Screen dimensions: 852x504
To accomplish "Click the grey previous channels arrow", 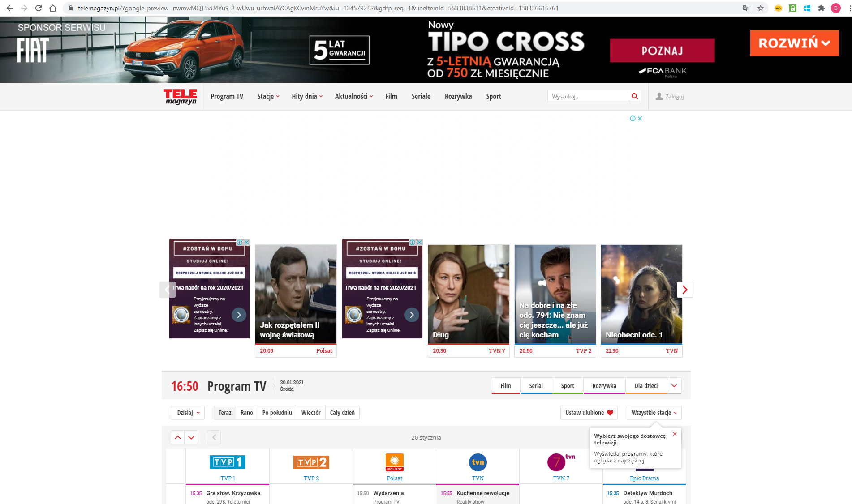I will (214, 437).
